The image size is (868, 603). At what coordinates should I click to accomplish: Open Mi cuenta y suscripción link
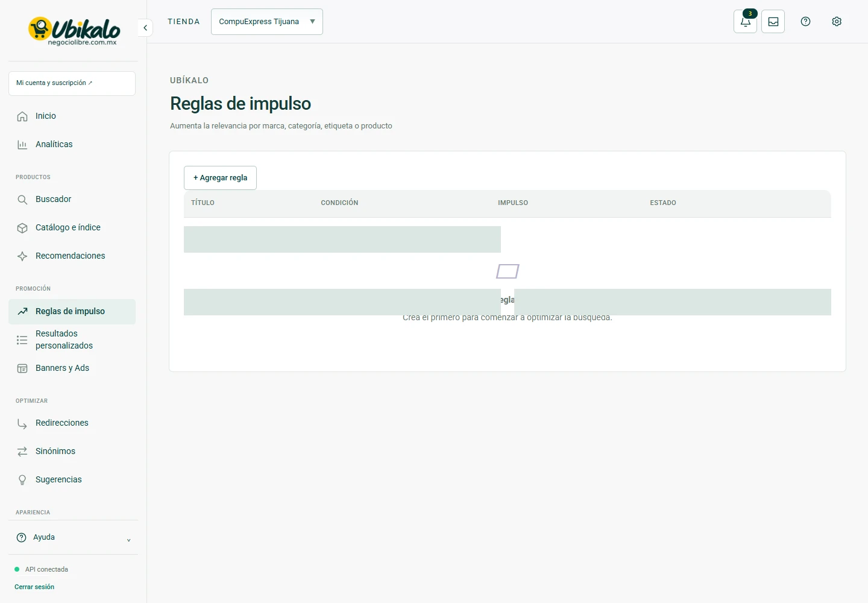72,83
